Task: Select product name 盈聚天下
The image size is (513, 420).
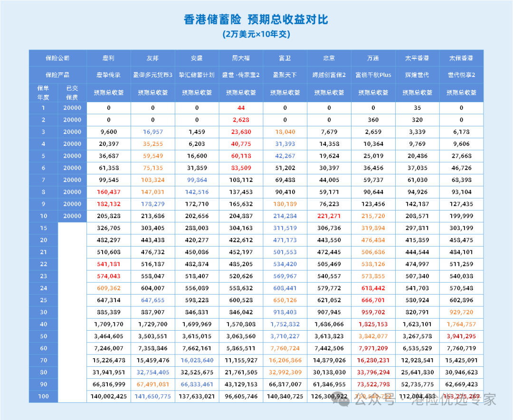Action: [x=285, y=75]
